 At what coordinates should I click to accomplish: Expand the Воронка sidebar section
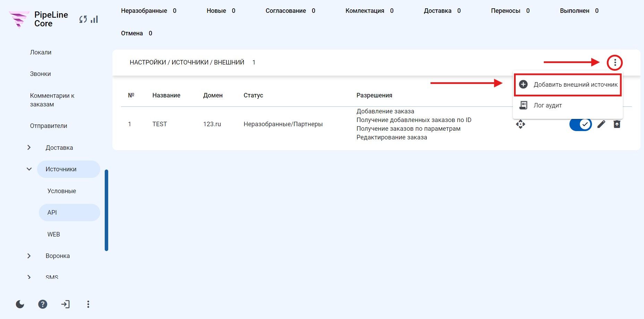[29, 256]
